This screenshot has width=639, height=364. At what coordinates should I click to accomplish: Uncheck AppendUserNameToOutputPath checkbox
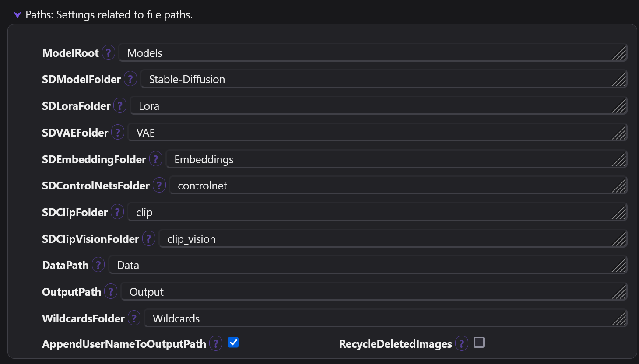coord(234,343)
